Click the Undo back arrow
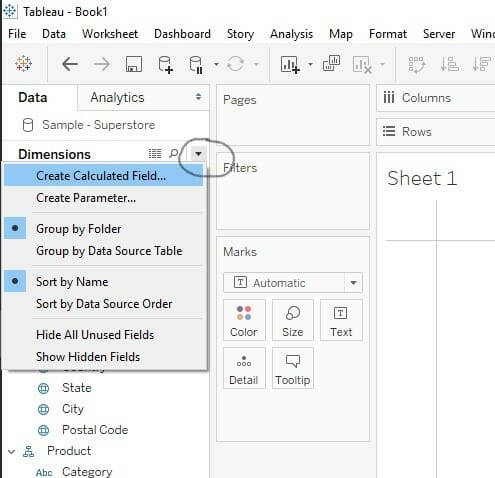The image size is (495, 478). (x=70, y=64)
